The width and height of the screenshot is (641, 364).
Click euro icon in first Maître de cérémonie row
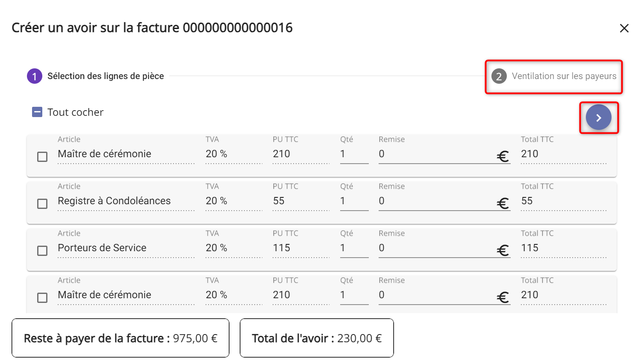[503, 156]
